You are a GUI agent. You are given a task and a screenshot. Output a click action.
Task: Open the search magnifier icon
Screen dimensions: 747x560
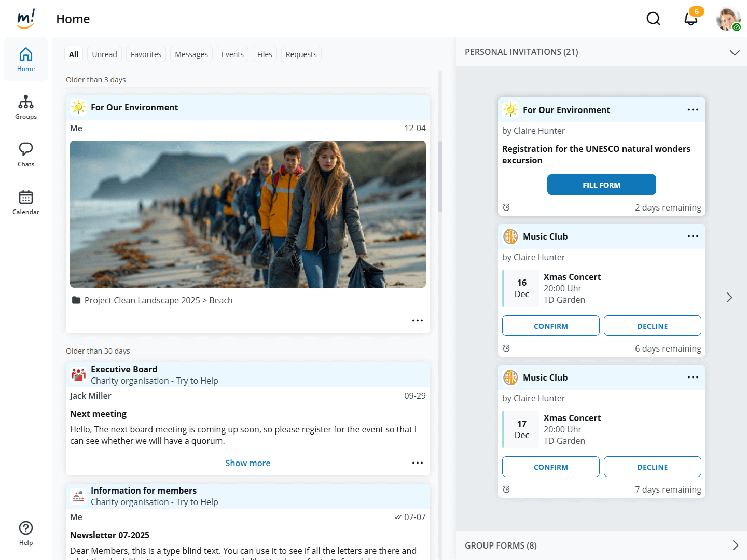(653, 19)
